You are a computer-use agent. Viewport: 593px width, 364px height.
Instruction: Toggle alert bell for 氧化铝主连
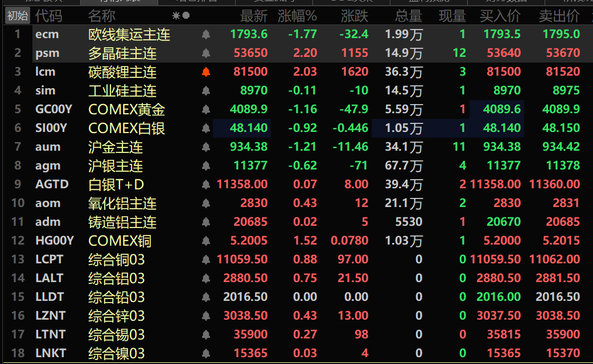(x=206, y=204)
